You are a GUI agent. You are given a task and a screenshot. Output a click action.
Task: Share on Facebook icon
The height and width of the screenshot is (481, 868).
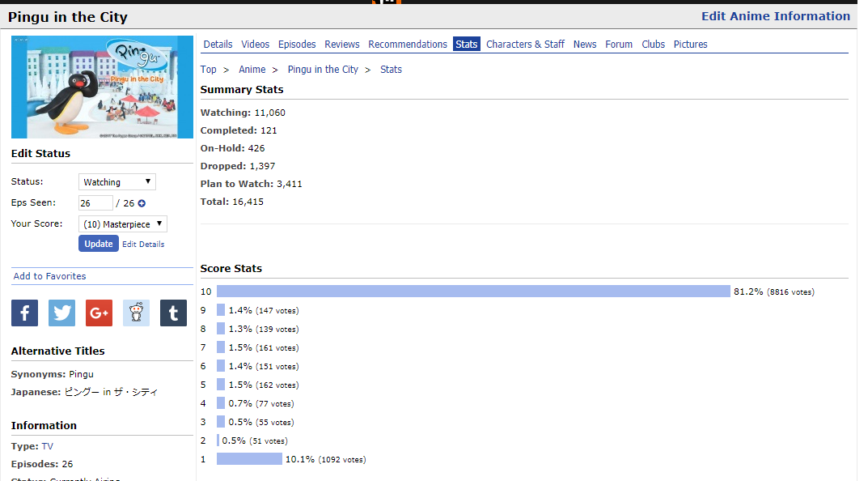pos(24,313)
